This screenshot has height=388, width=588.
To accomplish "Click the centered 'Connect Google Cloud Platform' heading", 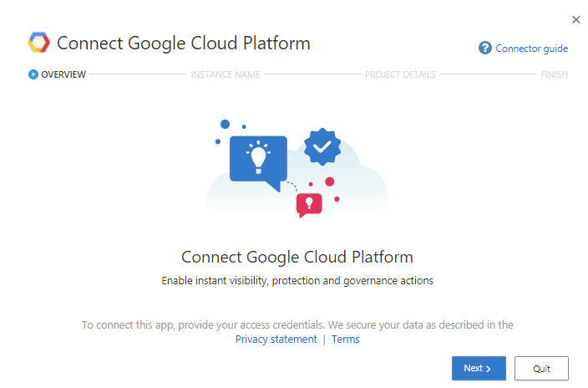I will click(297, 257).
